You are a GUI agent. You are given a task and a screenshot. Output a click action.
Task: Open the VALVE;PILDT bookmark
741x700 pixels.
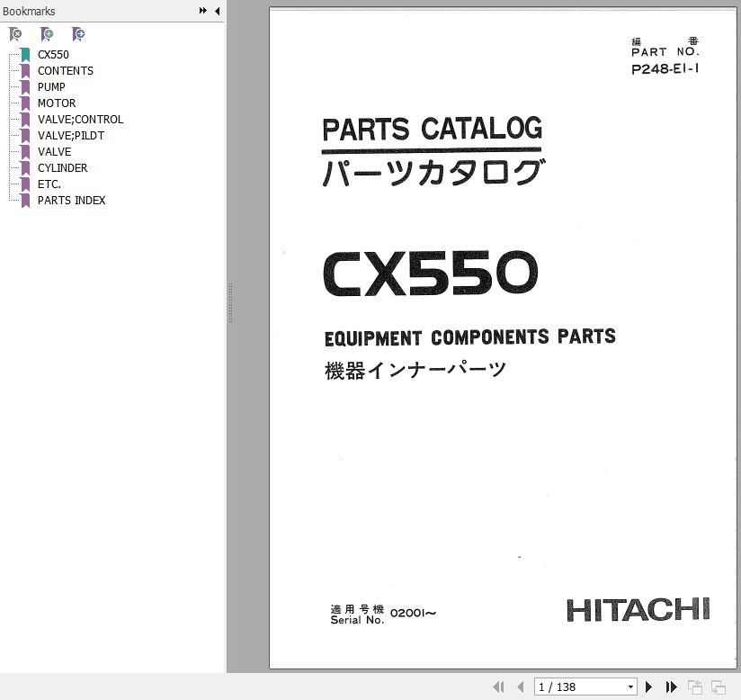71,135
